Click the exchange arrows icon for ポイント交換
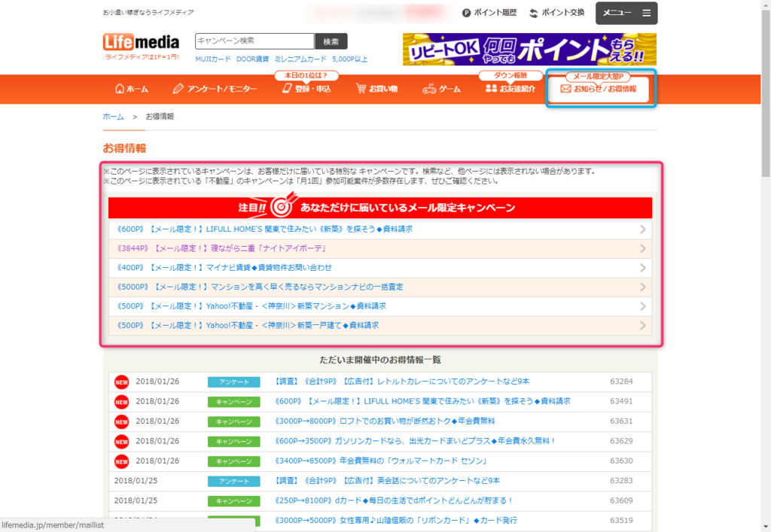This screenshot has width=771, height=532. pyautogui.click(x=534, y=14)
